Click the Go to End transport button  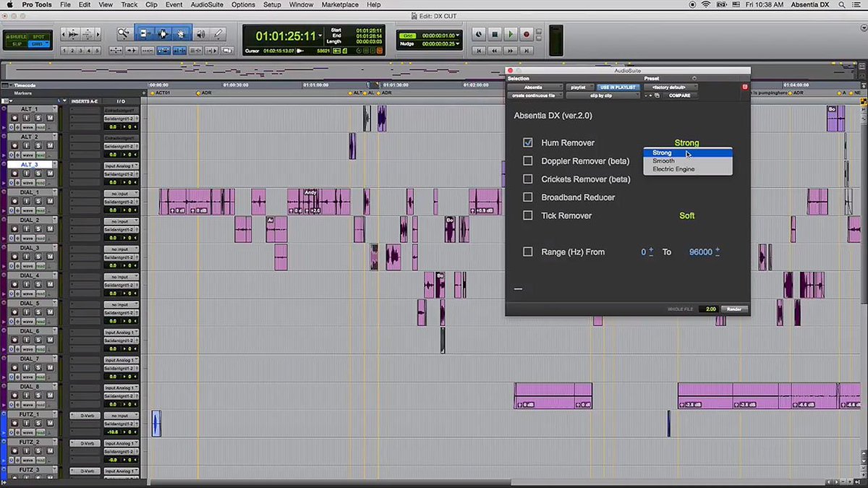[x=527, y=51]
